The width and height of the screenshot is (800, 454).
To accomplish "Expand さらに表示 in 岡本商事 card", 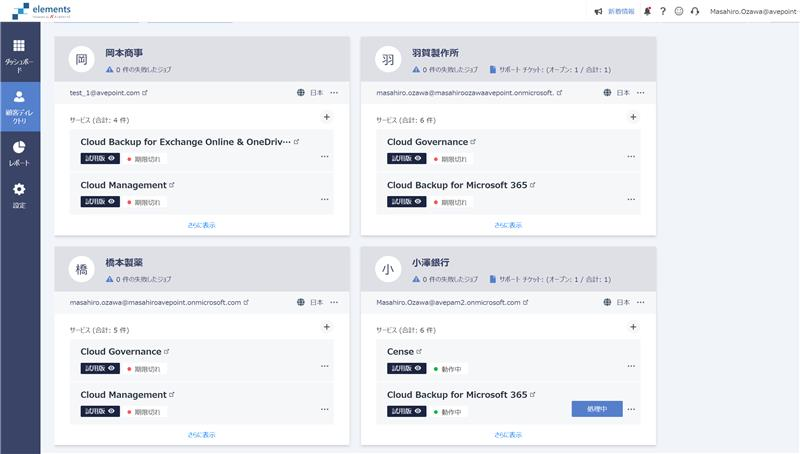I will click(x=202, y=225).
